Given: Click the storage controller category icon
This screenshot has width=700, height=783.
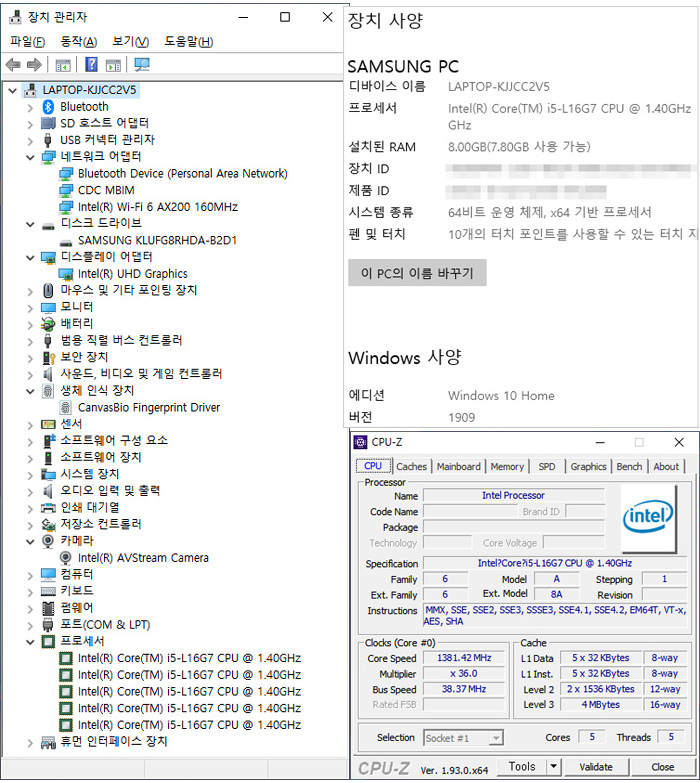Looking at the screenshot, I should [48, 524].
